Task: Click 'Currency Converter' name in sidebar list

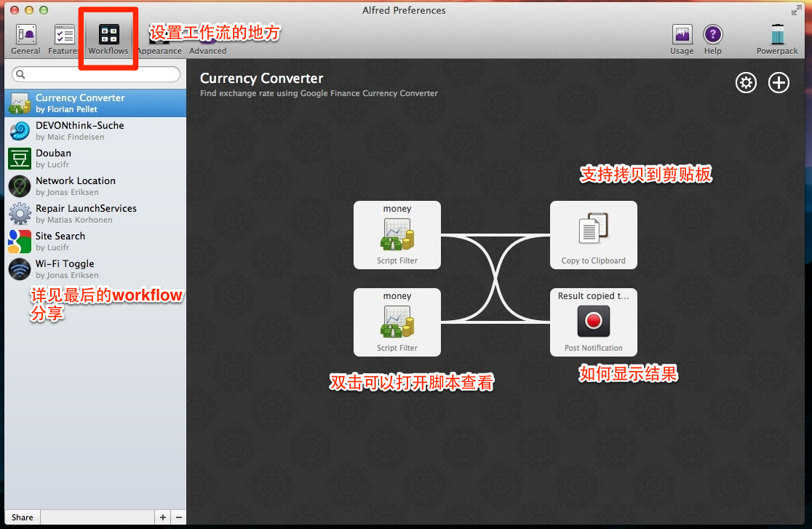Action: 80,98
